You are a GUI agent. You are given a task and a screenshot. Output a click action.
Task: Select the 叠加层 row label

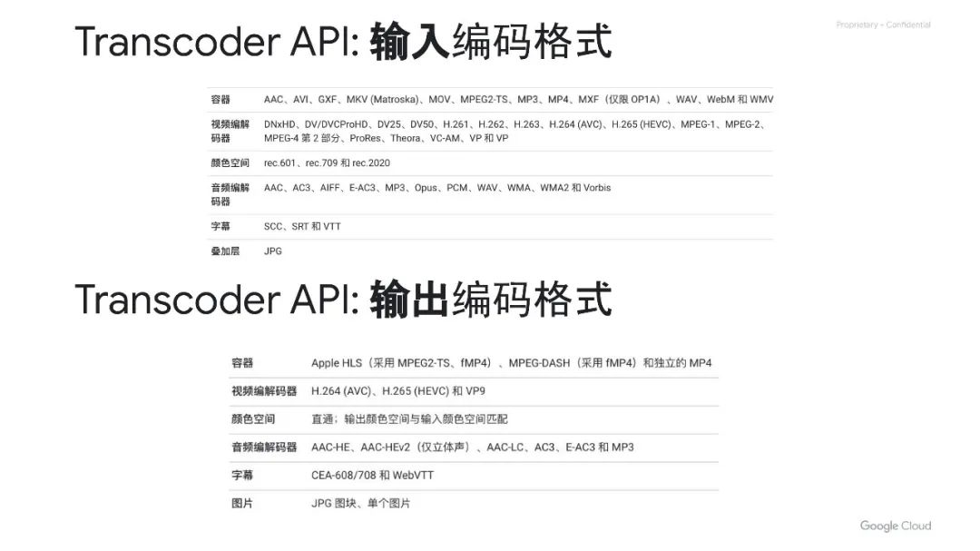click(225, 251)
